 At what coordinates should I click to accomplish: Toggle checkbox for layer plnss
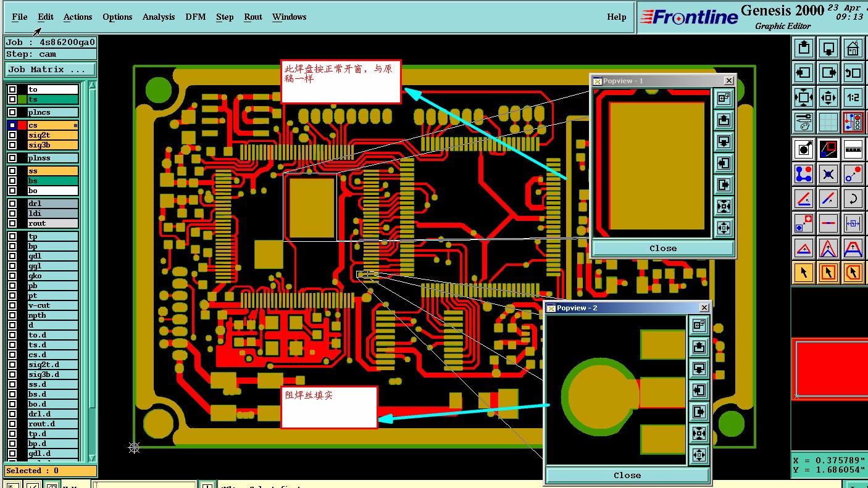(x=12, y=158)
